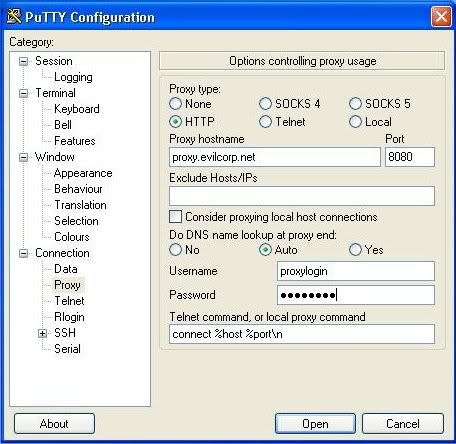Click the About button
Image resolution: width=456 pixels, height=444 pixels.
click(x=54, y=424)
